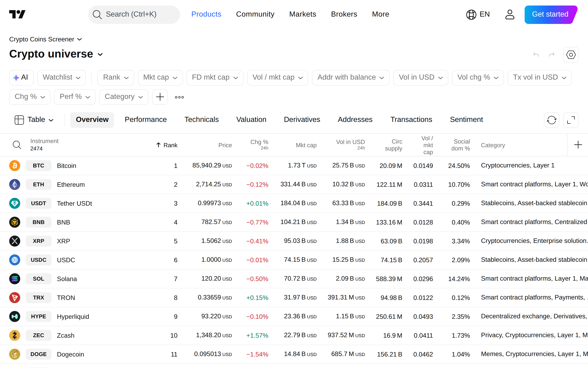The height and width of the screenshot is (368, 588).
Task: Open Addr with balance filter
Action: 351,78
